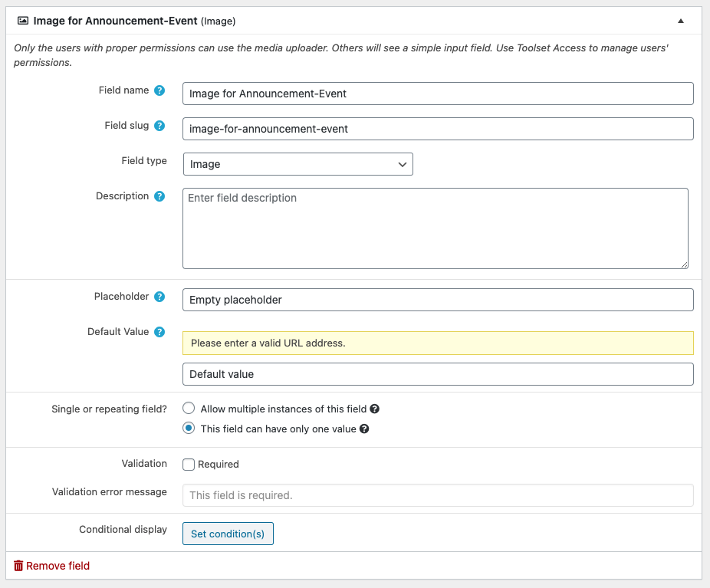The width and height of the screenshot is (710, 588).
Task: Open Field slug help icon
Action: (x=159, y=126)
